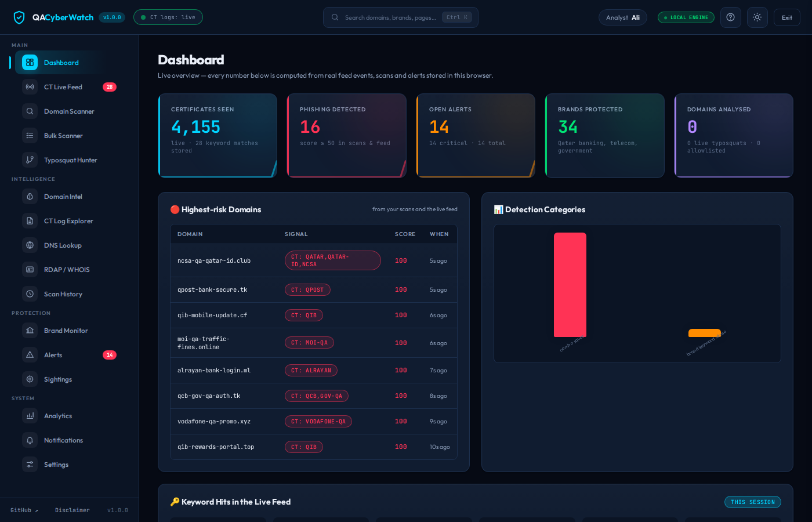Select qpost-bank-secure.tk domain entry
Image resolution: width=812 pixels, height=522 pixels.
(314, 289)
